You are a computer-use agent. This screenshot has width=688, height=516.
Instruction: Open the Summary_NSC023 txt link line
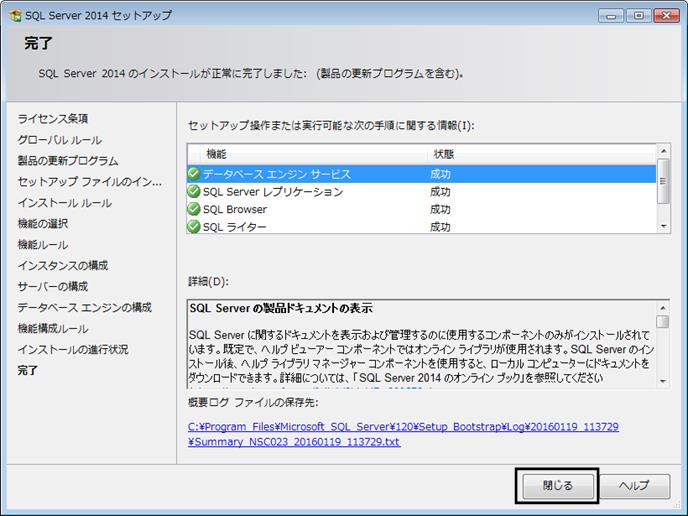click(x=294, y=441)
